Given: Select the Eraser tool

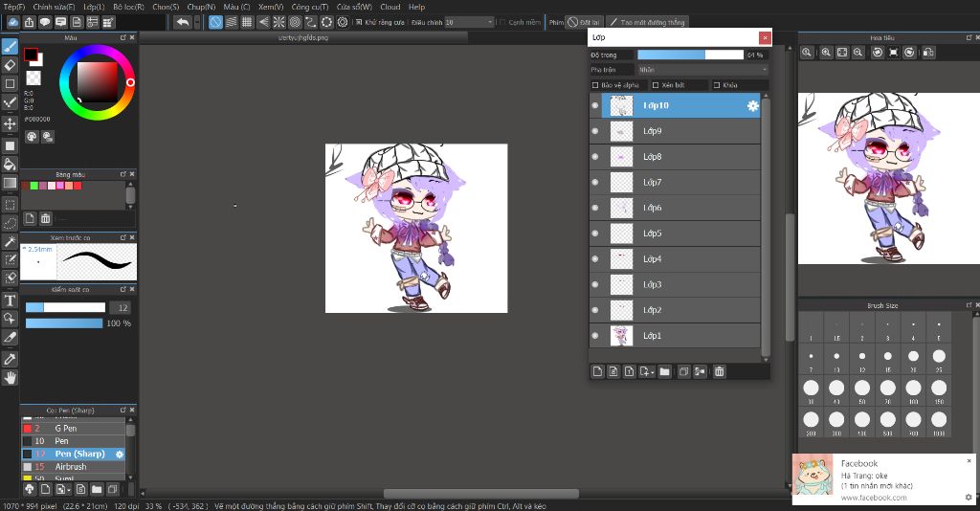Looking at the screenshot, I should tap(10, 65).
